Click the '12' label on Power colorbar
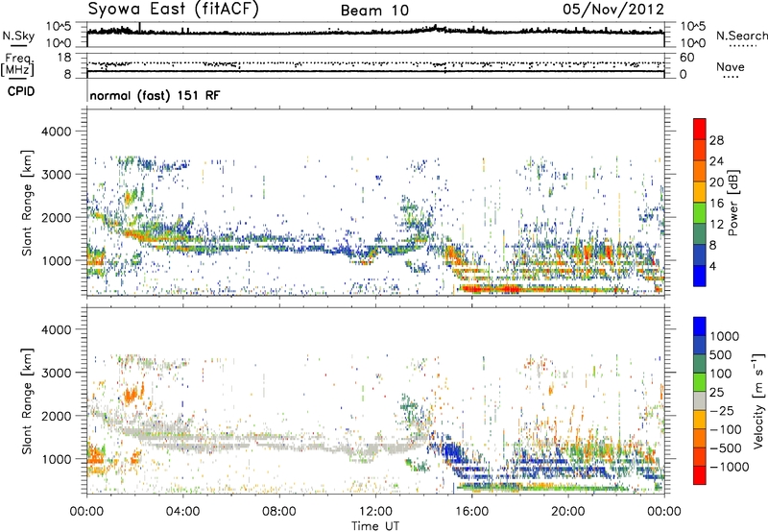768x532 pixels. (716, 225)
